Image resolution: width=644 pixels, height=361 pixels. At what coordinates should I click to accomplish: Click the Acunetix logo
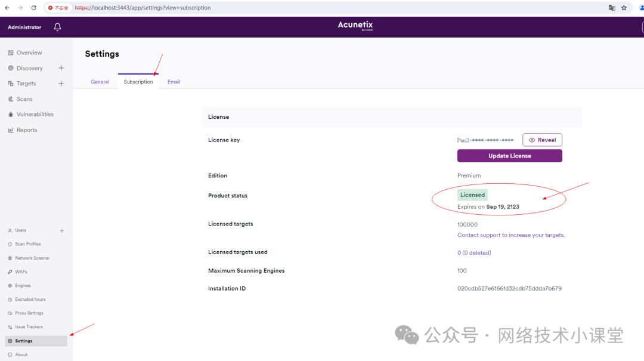(355, 26)
